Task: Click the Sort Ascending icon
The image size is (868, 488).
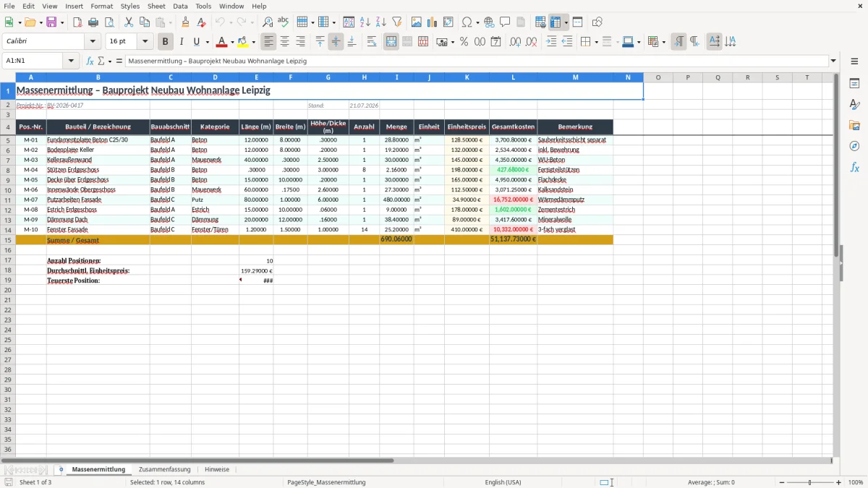Action: 365,22
